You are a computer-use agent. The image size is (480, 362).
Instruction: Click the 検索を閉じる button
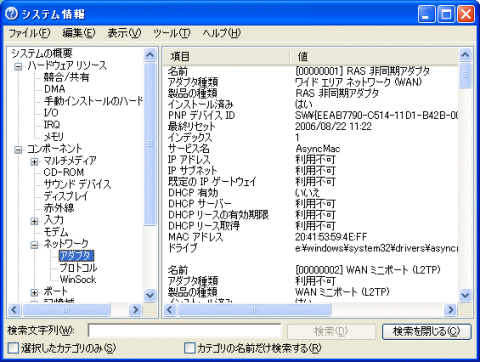pos(426,332)
